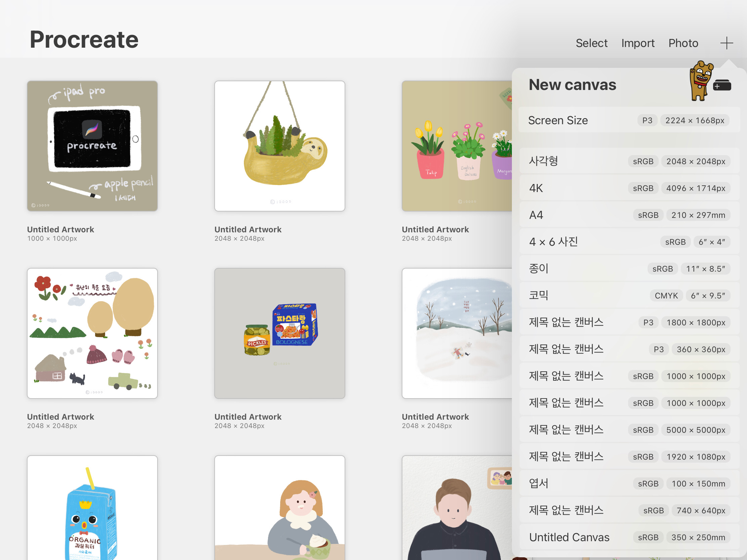This screenshot has width=747, height=560.
Task: Pick the 코믹 CMYK canvas preset
Action: 629,295
